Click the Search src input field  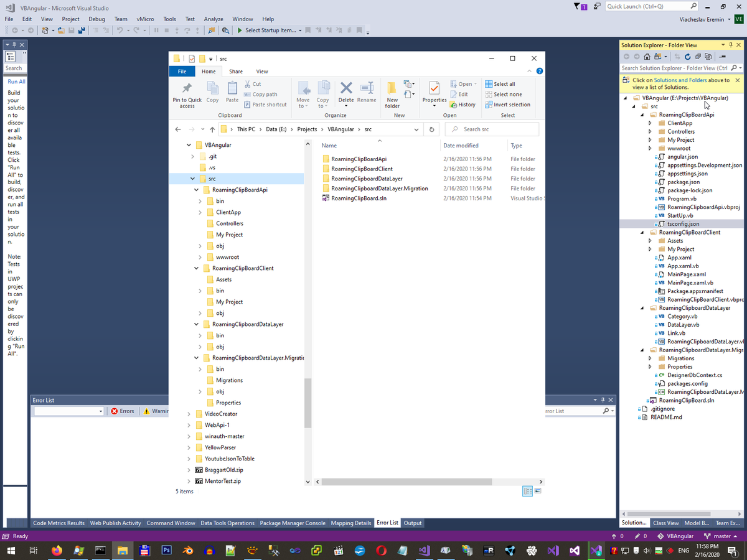coord(492,129)
